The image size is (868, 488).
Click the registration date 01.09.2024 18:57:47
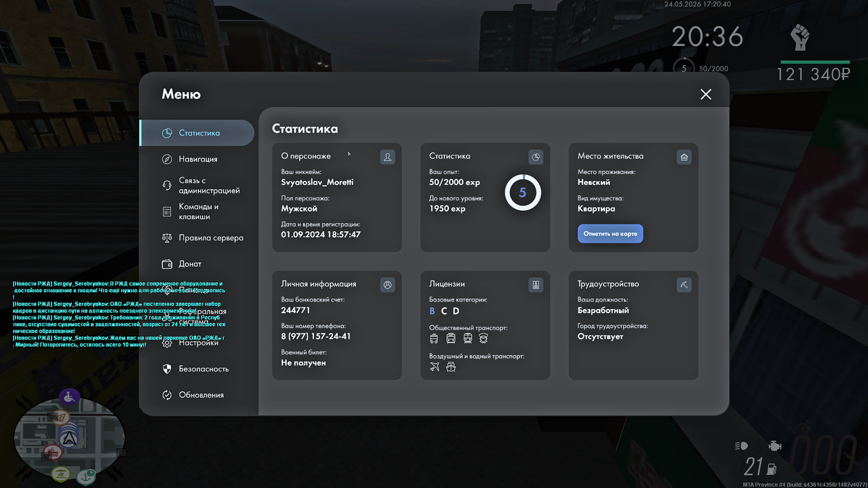coord(321,235)
